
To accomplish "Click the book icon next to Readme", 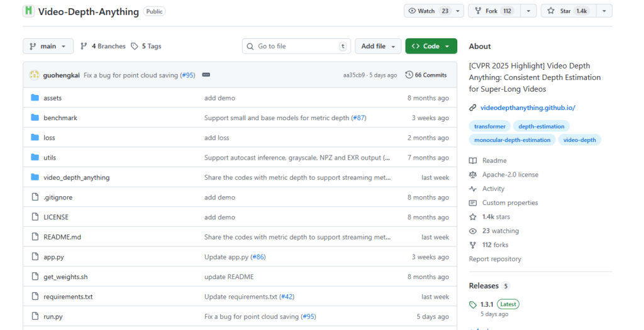I will tap(473, 160).
